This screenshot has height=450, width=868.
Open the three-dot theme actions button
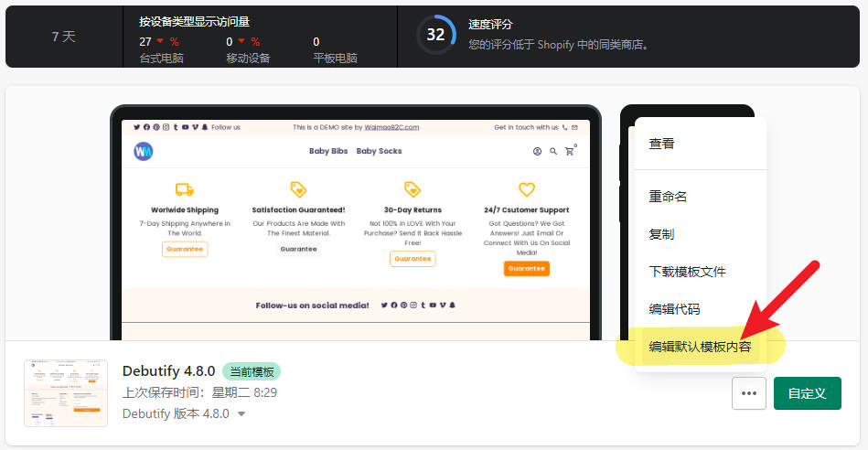pyautogui.click(x=748, y=393)
